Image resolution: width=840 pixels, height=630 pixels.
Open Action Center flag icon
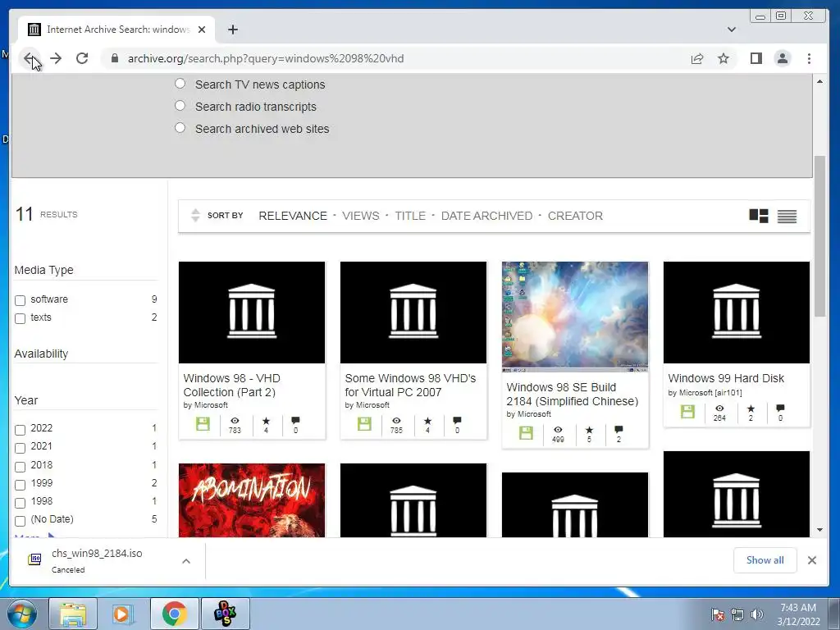click(x=718, y=614)
